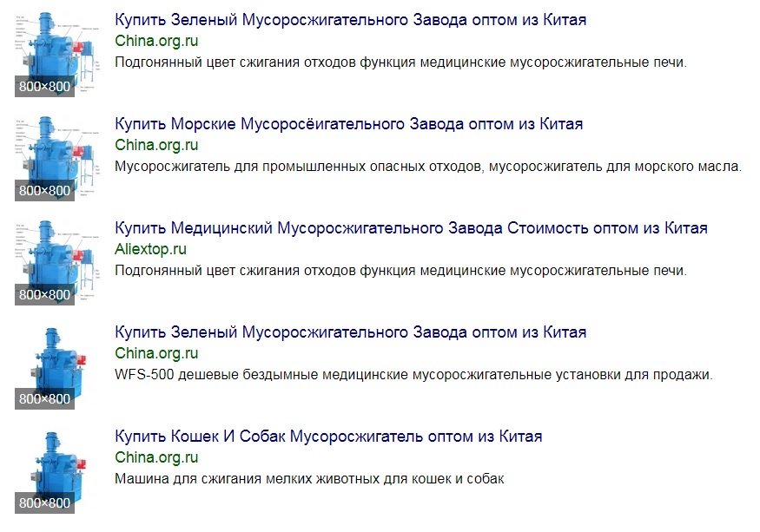Visit China.org.ru link under WFS-500 result
The image size is (760, 532).
pyautogui.click(x=156, y=354)
